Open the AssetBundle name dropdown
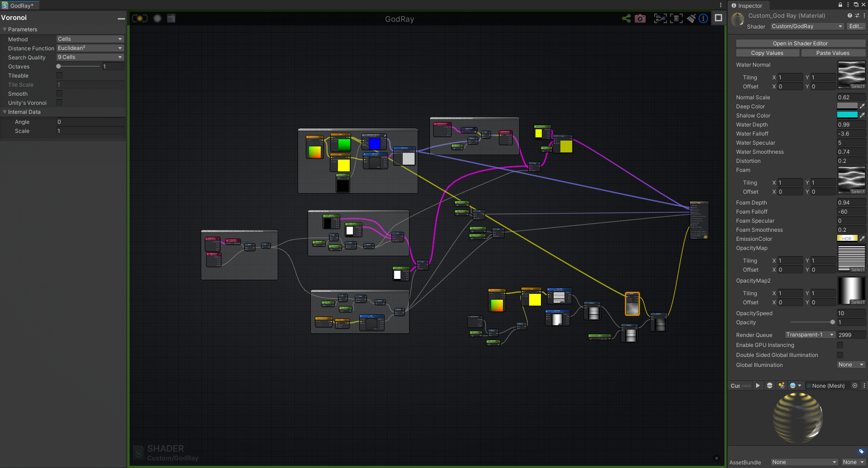The image size is (868, 468). pyautogui.click(x=805, y=462)
